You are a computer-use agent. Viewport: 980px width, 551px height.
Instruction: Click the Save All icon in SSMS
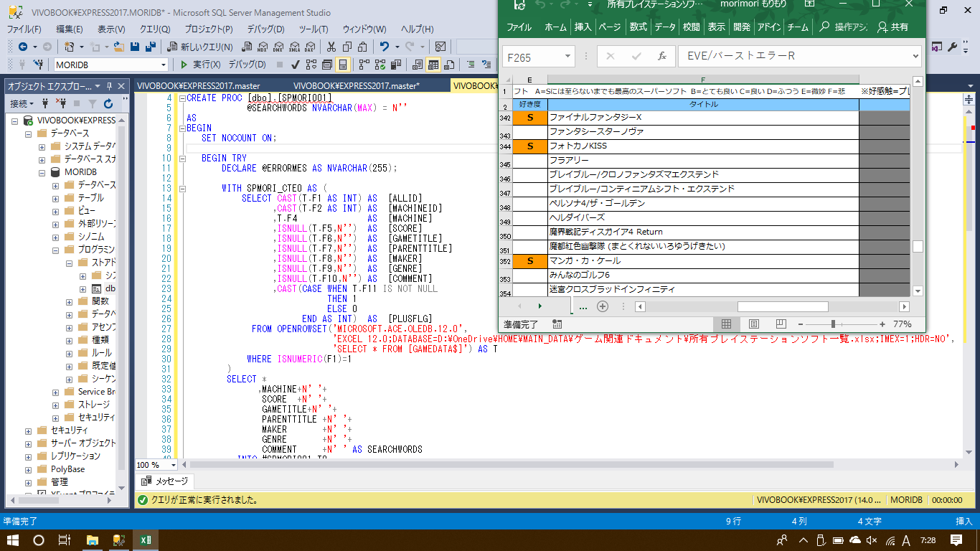[151, 47]
